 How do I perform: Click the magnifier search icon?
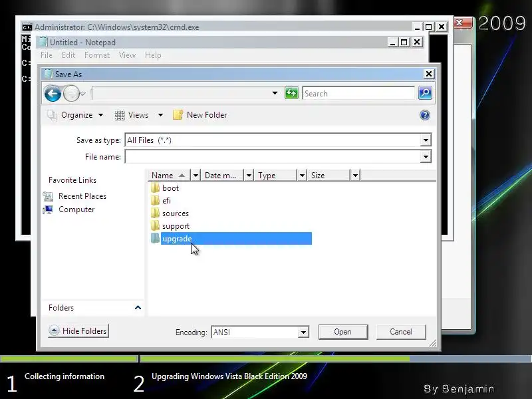[425, 93]
